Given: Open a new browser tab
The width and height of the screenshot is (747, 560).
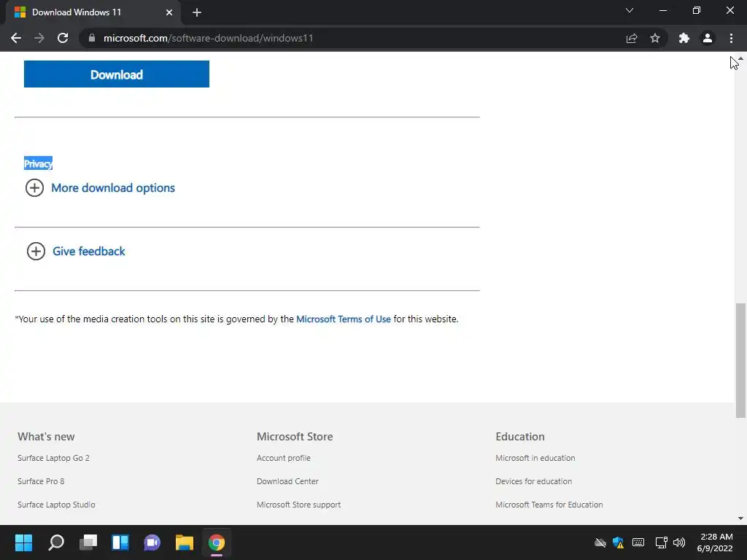Looking at the screenshot, I should pyautogui.click(x=197, y=12).
